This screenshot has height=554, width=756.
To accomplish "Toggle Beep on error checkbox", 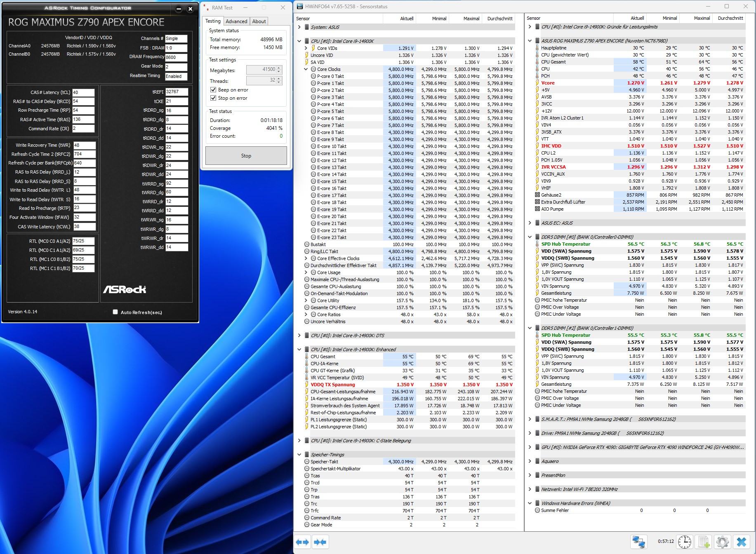I will point(213,90).
